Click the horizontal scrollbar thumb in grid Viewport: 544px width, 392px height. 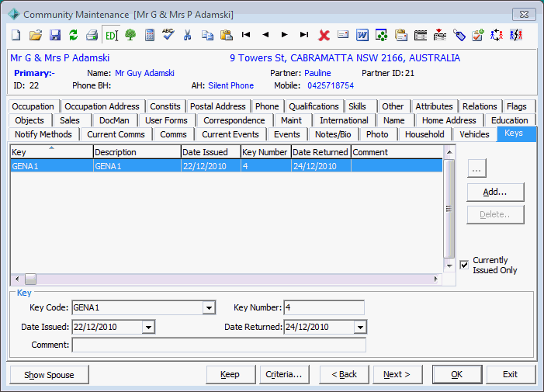[30, 279]
